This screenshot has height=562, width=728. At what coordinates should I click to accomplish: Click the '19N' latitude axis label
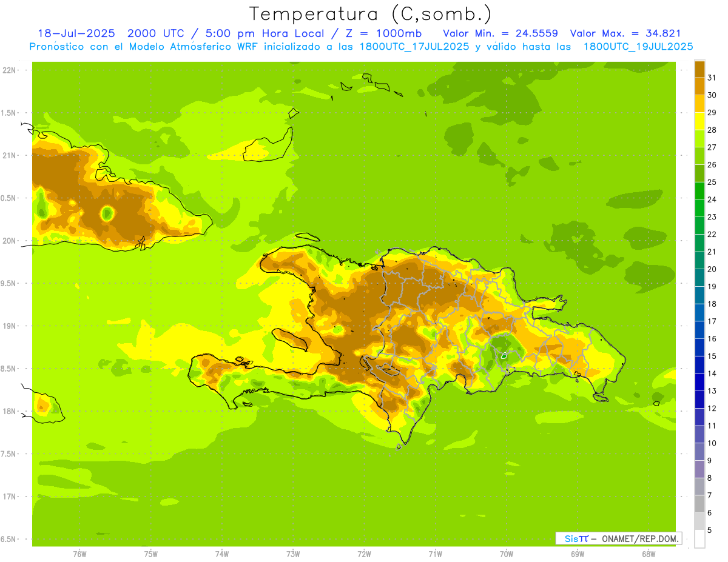[8, 326]
